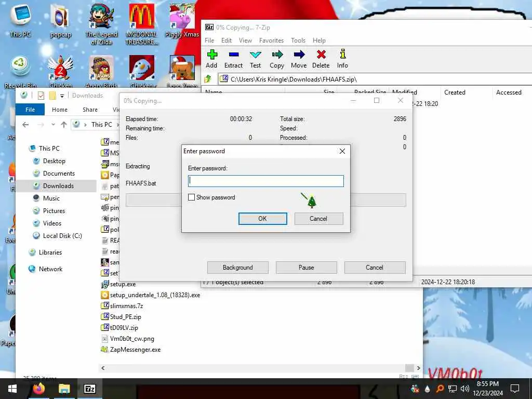Select Pictures in the navigation pane

pyautogui.click(x=54, y=211)
